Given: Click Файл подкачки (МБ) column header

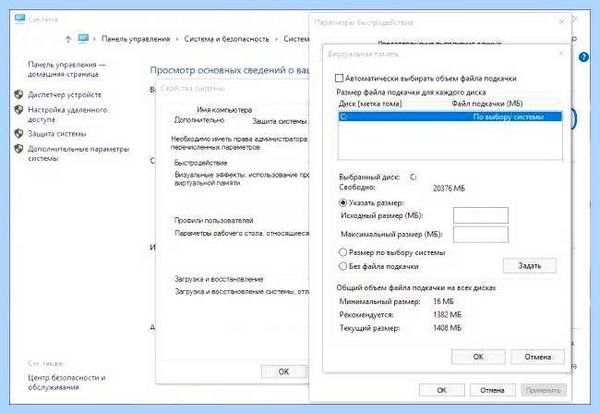Looking at the screenshot, I should point(487,104).
